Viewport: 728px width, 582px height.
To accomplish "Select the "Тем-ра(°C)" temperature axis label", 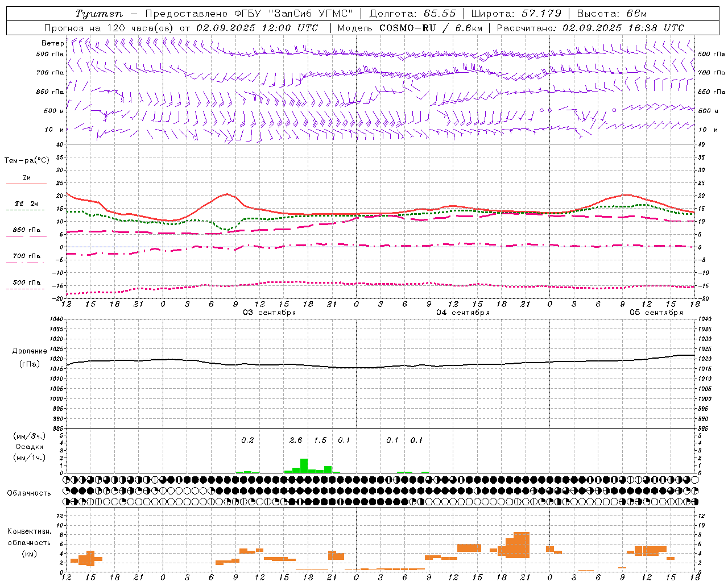I will [27, 161].
